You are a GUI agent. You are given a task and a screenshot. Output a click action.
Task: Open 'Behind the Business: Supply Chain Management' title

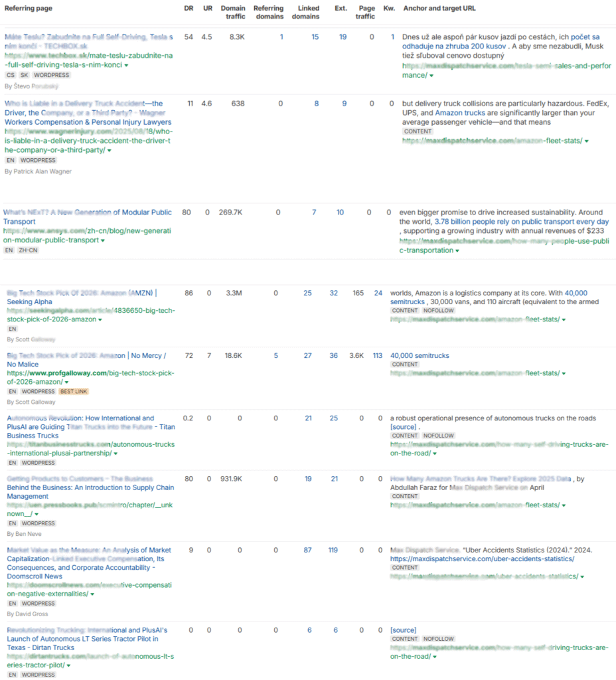90,487
